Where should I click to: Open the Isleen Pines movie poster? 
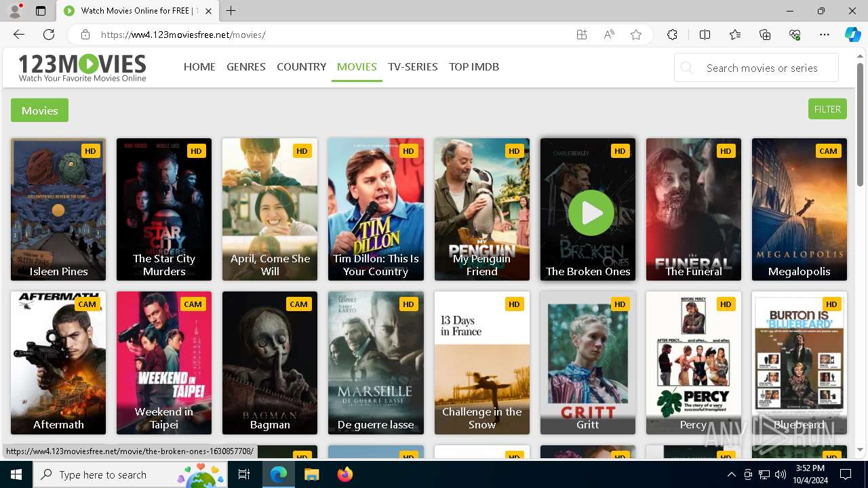pyautogui.click(x=58, y=209)
